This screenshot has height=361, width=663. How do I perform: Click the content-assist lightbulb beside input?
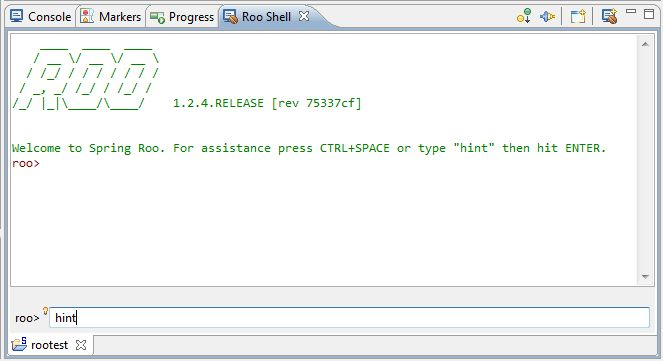click(x=45, y=312)
